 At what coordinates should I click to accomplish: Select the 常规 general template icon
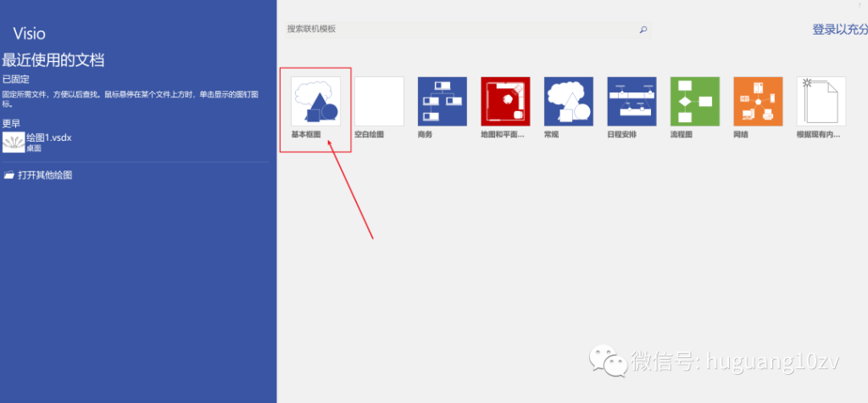pyautogui.click(x=569, y=102)
